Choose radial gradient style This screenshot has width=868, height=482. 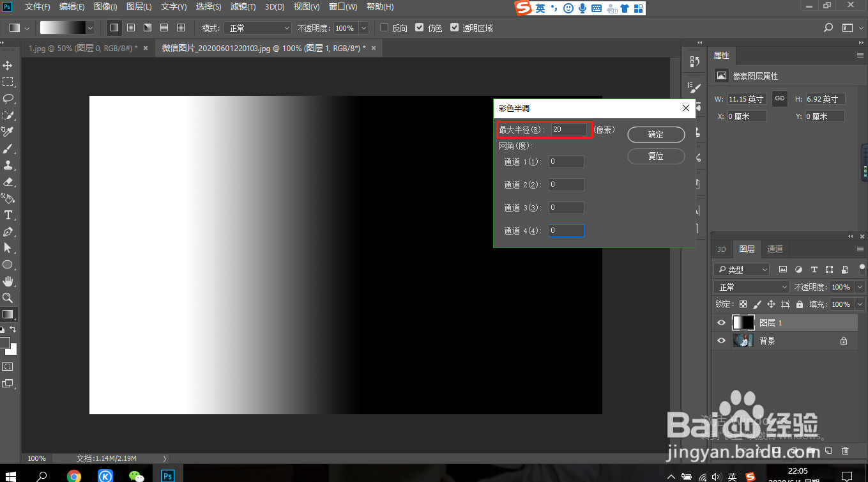coord(131,28)
